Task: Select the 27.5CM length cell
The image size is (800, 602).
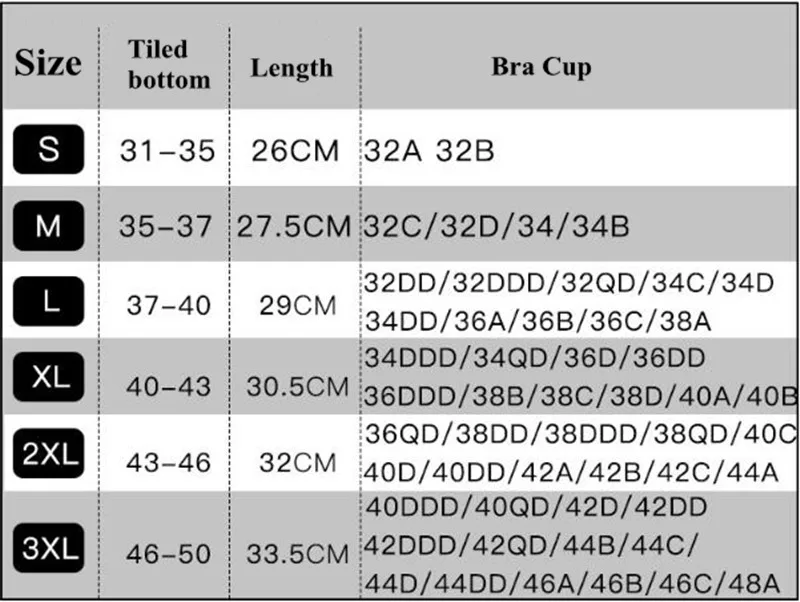Action: (x=294, y=227)
